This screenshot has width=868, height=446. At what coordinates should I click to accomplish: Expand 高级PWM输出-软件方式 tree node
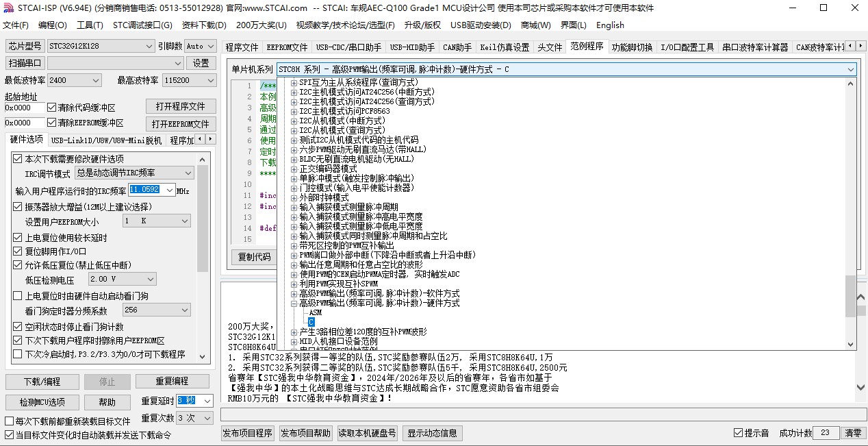tap(294, 293)
